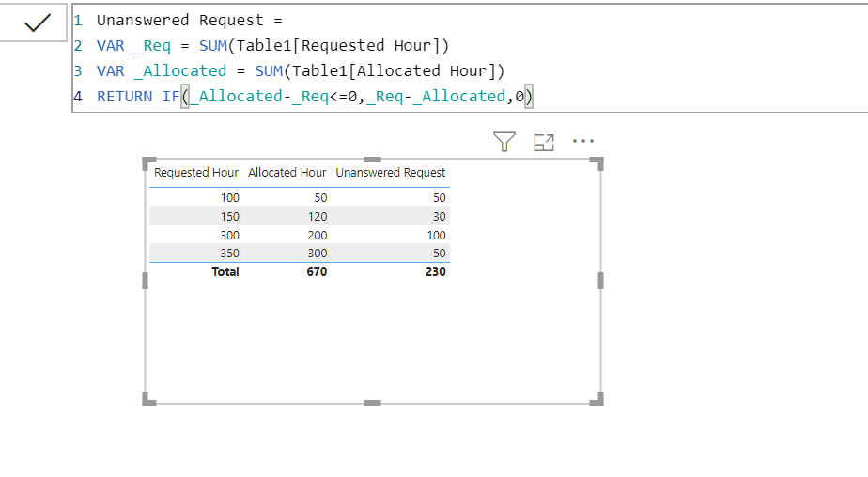Select Unanswered Request value 100
This screenshot has height=477, width=868.
[436, 235]
